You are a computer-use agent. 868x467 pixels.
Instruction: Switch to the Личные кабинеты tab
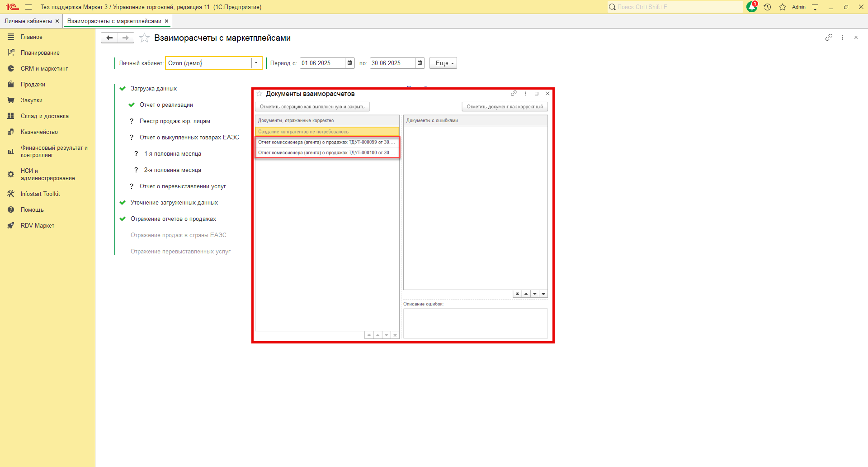[28, 21]
